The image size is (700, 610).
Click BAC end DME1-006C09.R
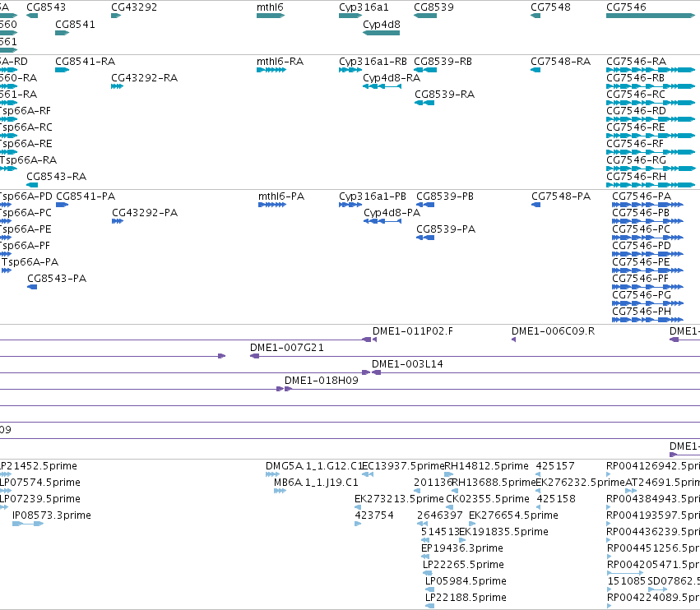click(553, 331)
